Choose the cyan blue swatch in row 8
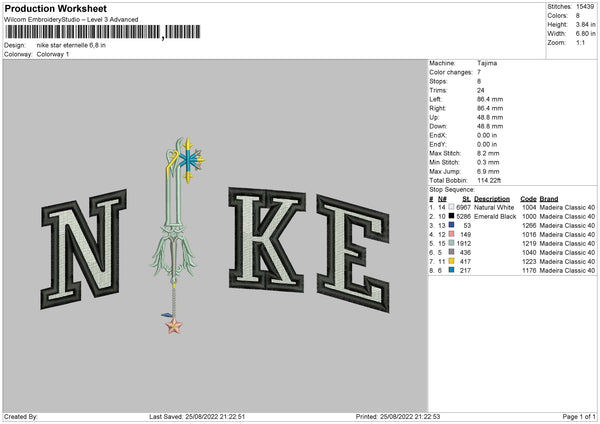600x424 pixels. coord(451,271)
